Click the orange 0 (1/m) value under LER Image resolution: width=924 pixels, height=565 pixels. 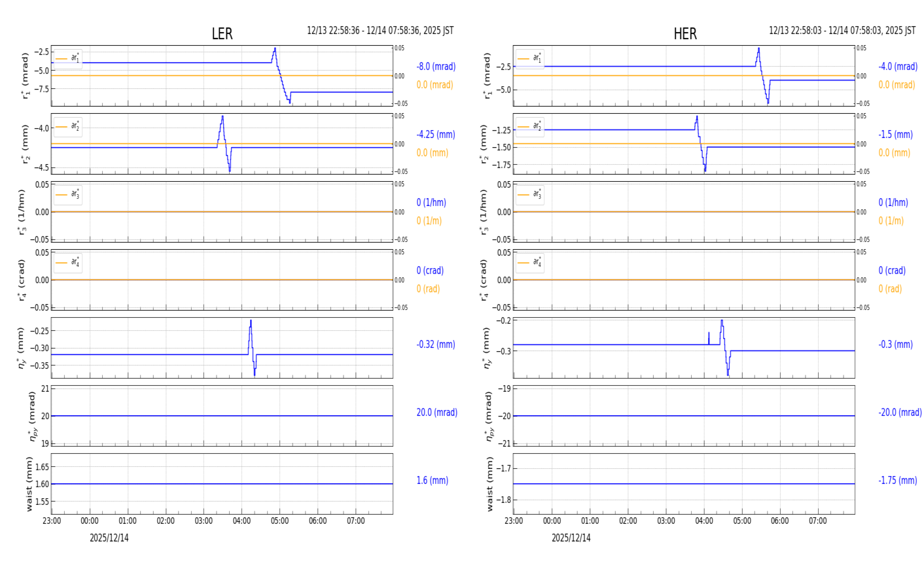[x=429, y=221]
